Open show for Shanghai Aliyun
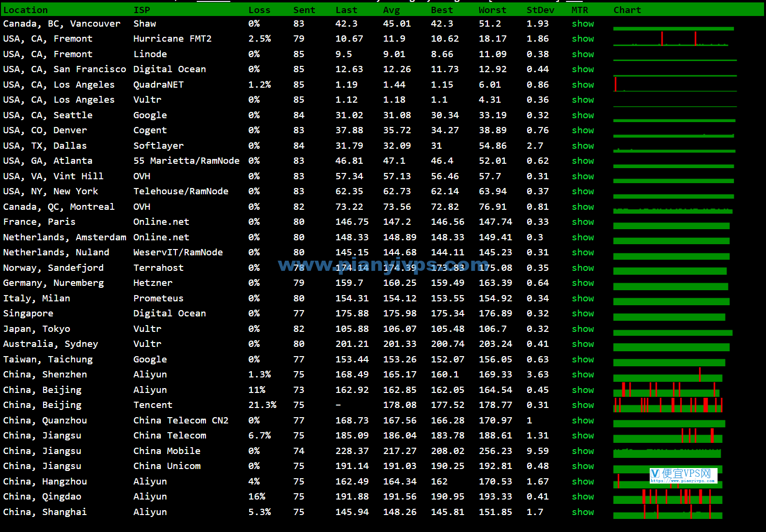 [x=583, y=512]
